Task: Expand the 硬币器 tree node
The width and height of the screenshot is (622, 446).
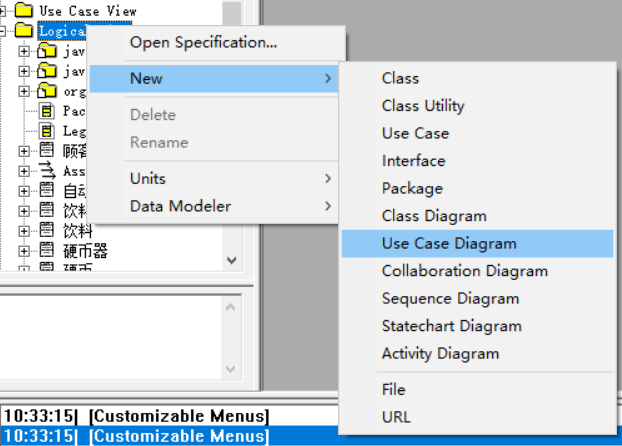Action: point(25,250)
